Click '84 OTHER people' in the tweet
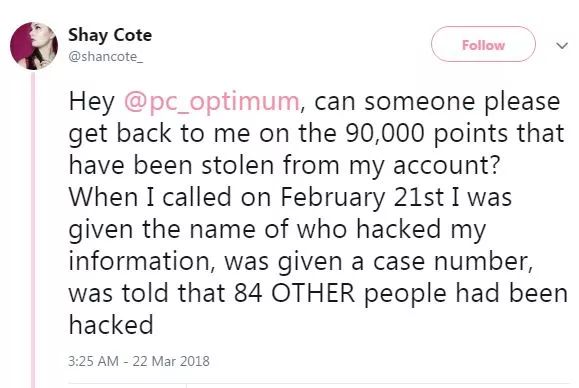 (x=342, y=293)
